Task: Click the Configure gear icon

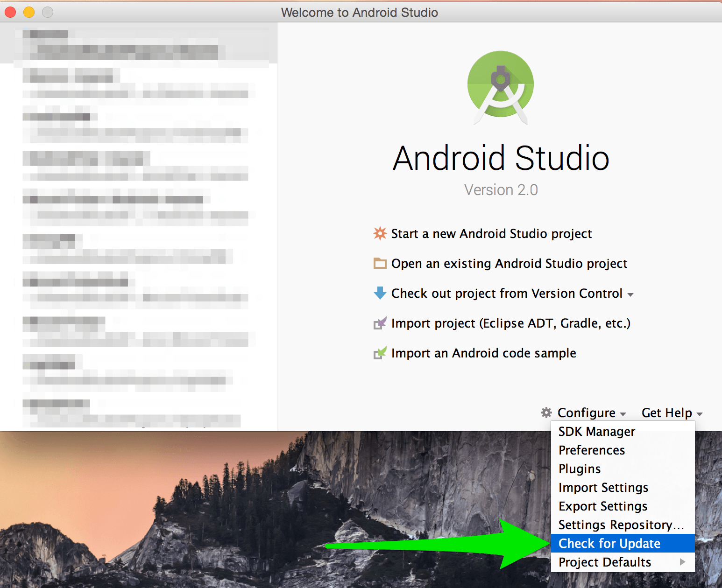Action: [546, 413]
